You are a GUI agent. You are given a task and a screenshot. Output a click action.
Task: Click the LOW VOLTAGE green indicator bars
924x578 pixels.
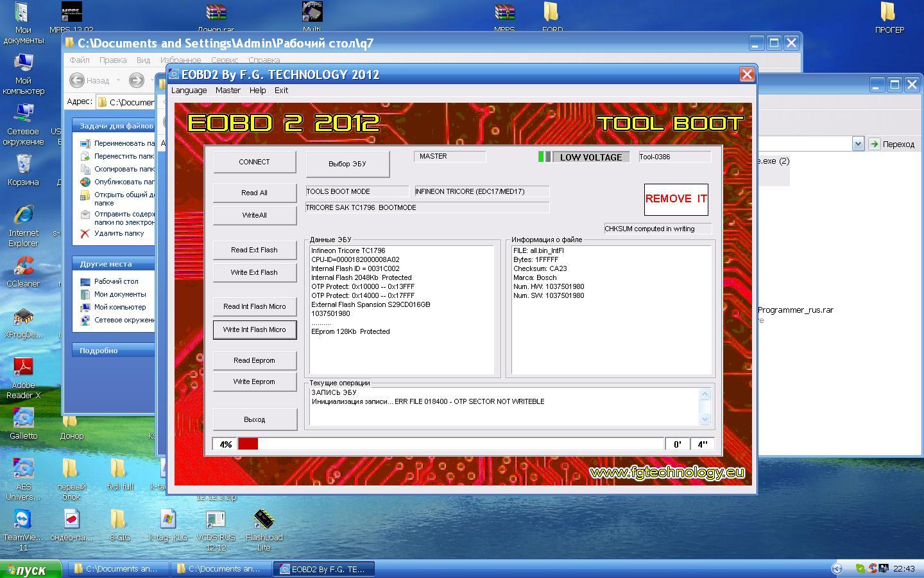pos(544,157)
